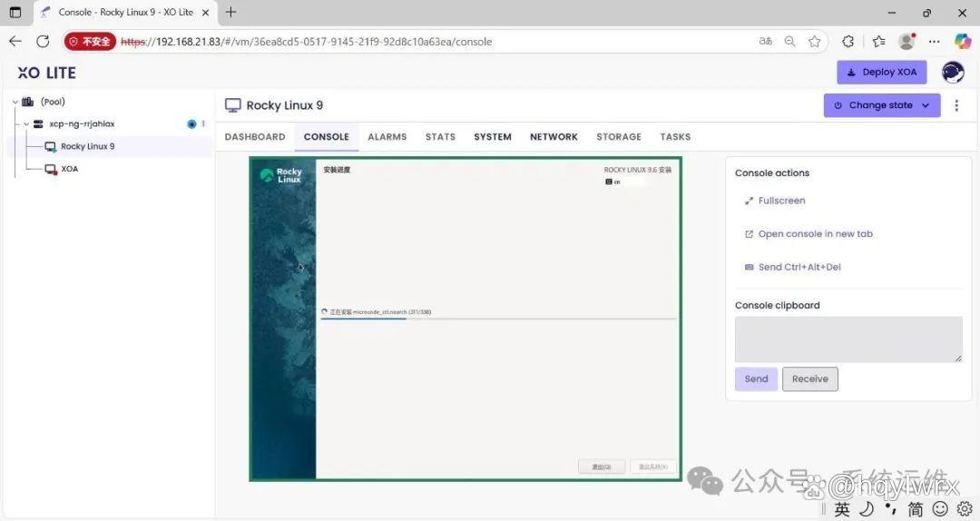Click the installer quit button in console
Image resolution: width=980 pixels, height=521 pixels.
(x=602, y=467)
